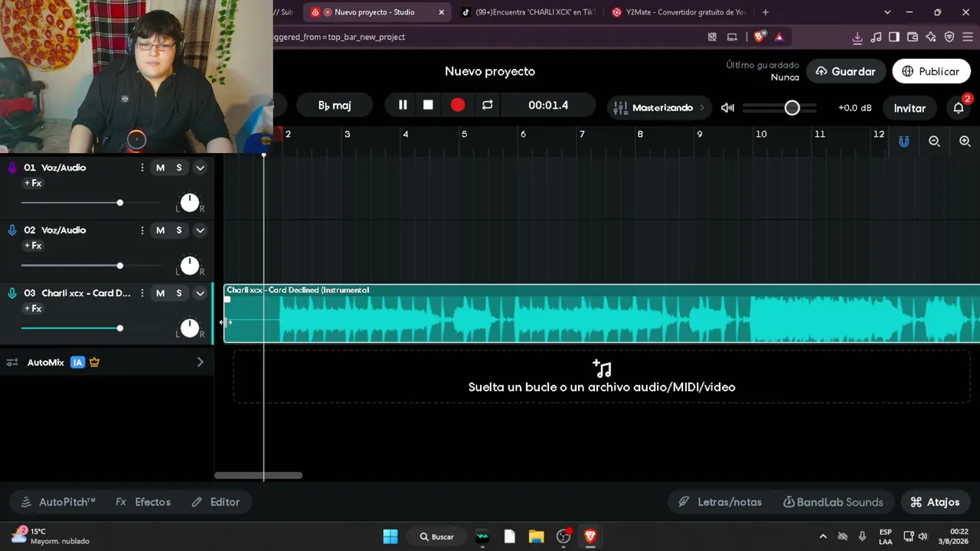Open the Brave playlist music-note icon

point(876,37)
